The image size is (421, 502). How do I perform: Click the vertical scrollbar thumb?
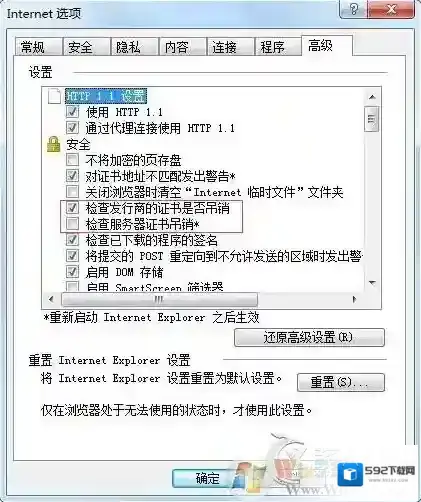(x=372, y=119)
